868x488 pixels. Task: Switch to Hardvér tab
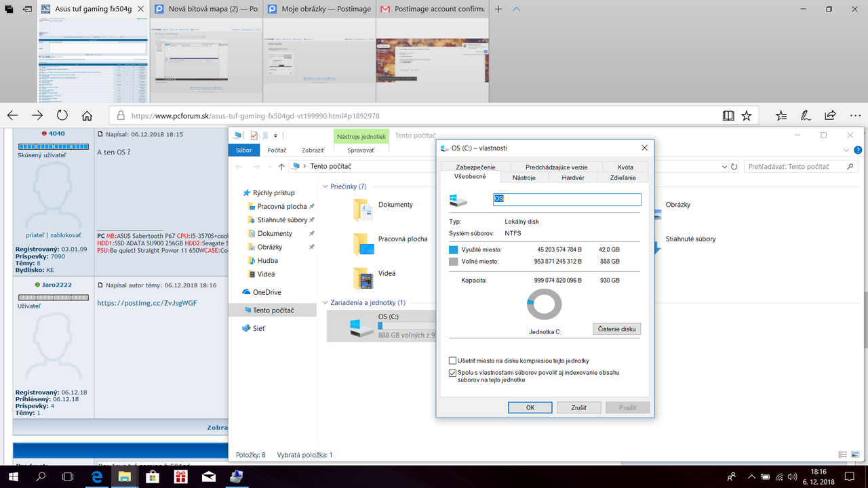(x=573, y=178)
